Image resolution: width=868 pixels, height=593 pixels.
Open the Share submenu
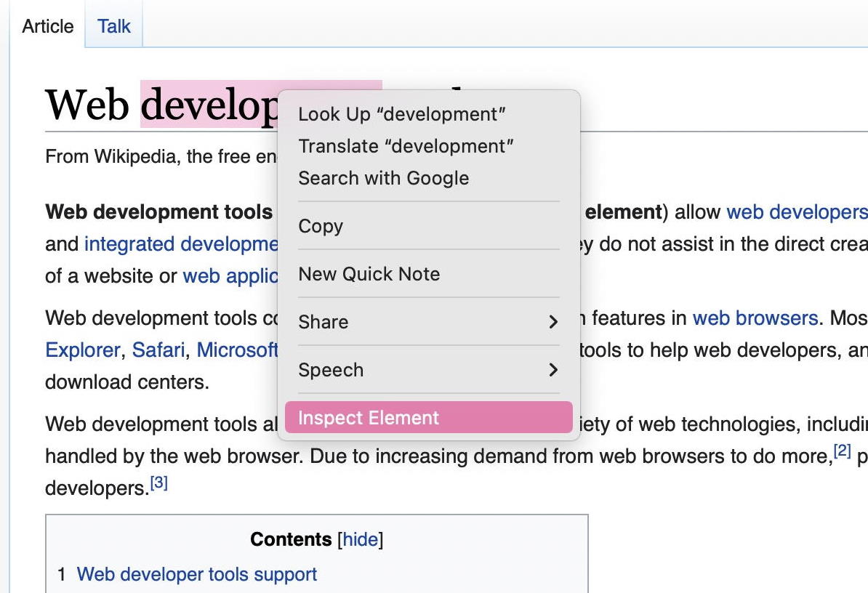pos(428,322)
